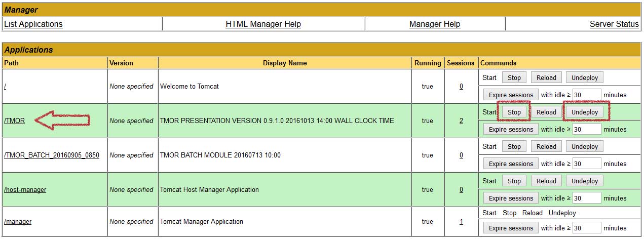
Task: Click the Manager section title
Action: [21, 10]
